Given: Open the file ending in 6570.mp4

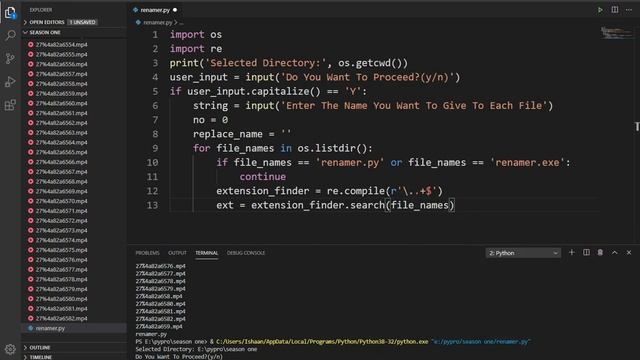Looking at the screenshot, I should [62, 201].
